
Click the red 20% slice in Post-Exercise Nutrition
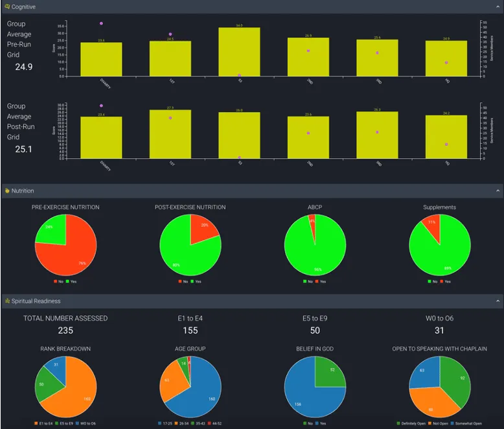pyautogui.click(x=202, y=228)
